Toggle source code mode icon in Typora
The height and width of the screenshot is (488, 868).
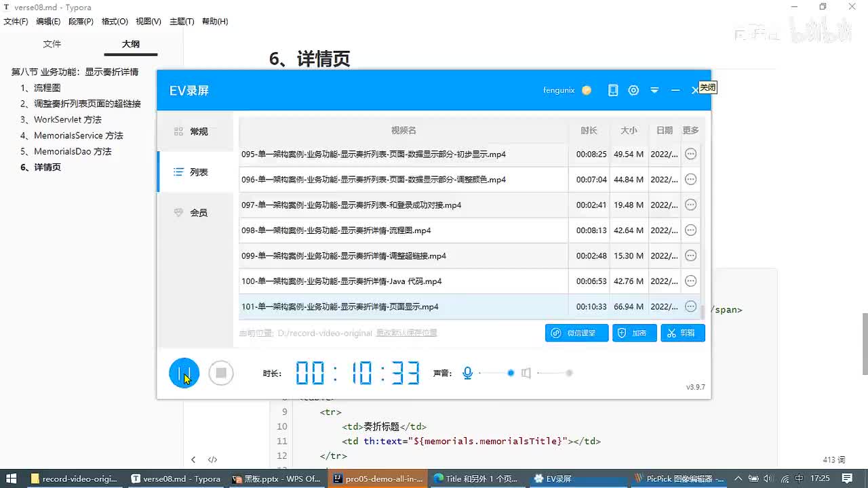[212, 460]
